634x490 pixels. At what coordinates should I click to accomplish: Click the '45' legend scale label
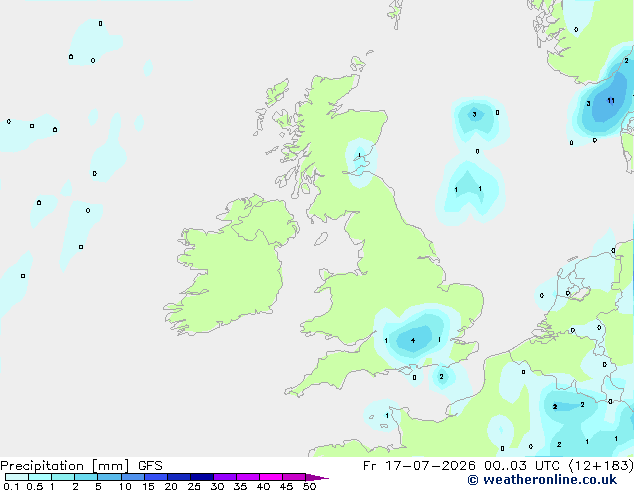[287, 486]
